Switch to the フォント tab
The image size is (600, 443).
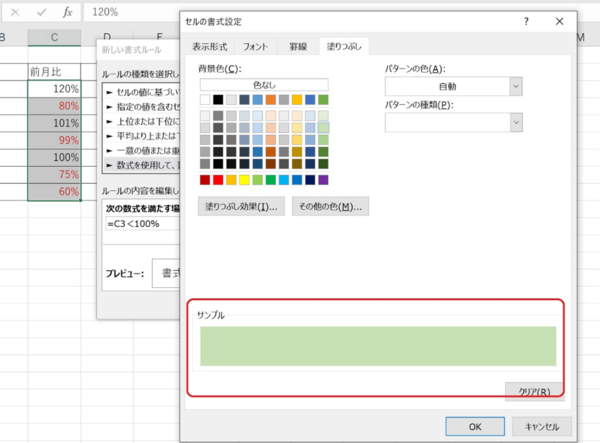(x=253, y=46)
